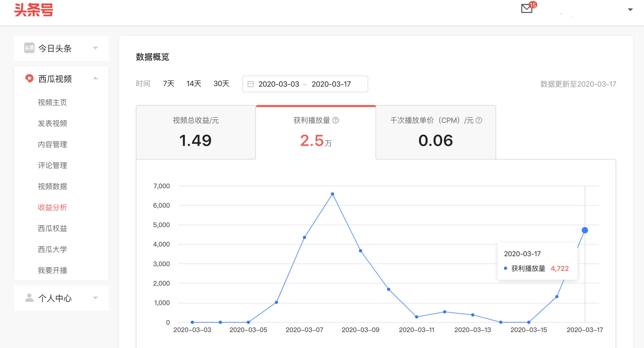Go to 内容管理 in the sidebar

pyautogui.click(x=52, y=144)
